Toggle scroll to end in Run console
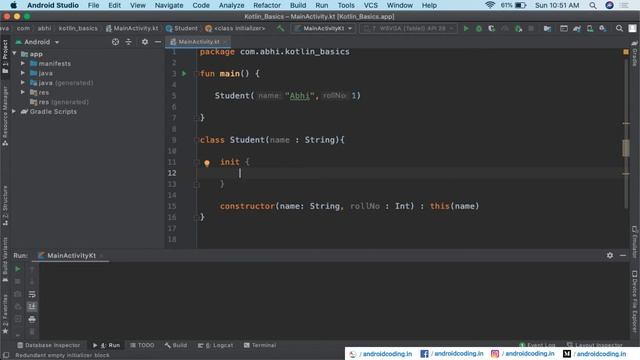 [x=32, y=307]
